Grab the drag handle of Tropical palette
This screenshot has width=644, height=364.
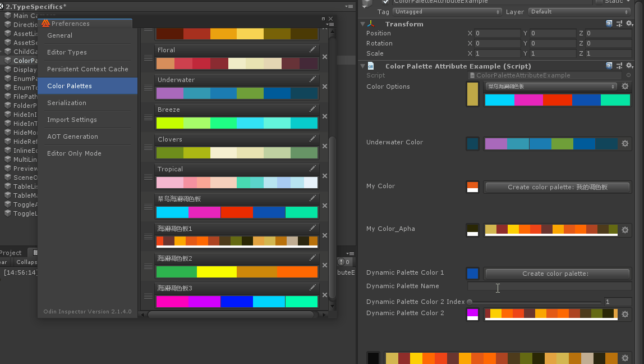(x=148, y=177)
